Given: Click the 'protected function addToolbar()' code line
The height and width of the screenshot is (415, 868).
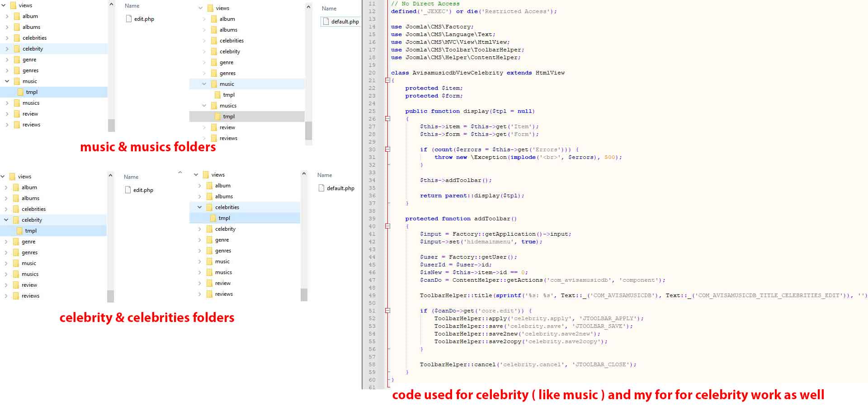Looking at the screenshot, I should coord(461,219).
